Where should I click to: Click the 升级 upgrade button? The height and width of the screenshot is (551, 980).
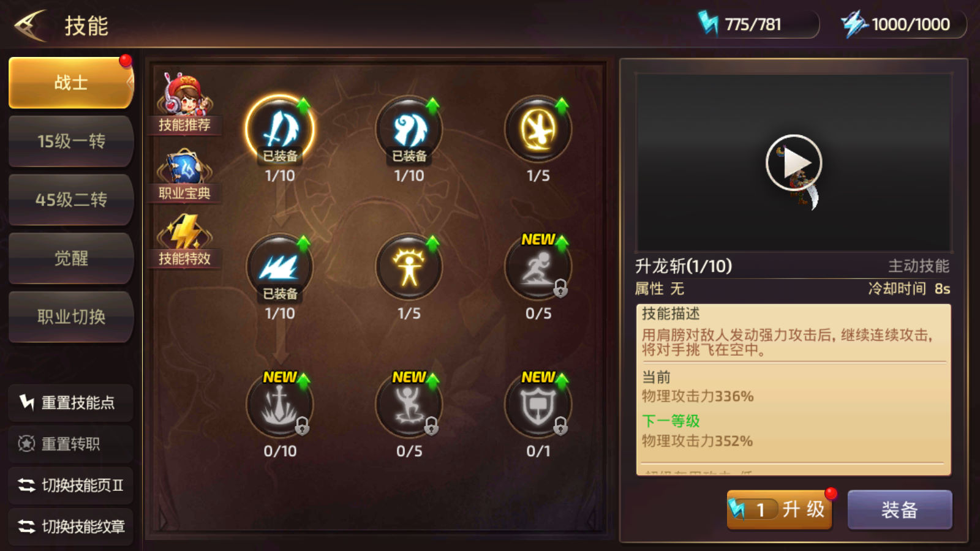click(x=780, y=509)
